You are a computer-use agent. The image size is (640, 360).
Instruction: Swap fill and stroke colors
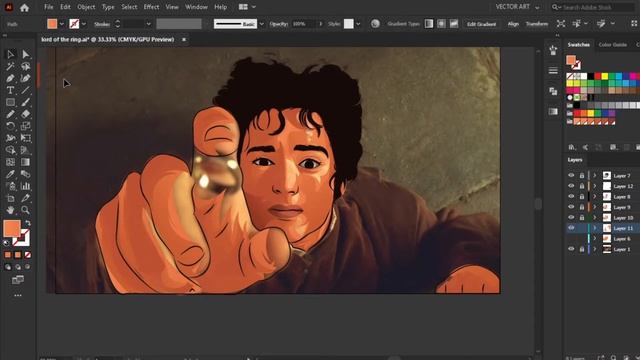point(28,223)
